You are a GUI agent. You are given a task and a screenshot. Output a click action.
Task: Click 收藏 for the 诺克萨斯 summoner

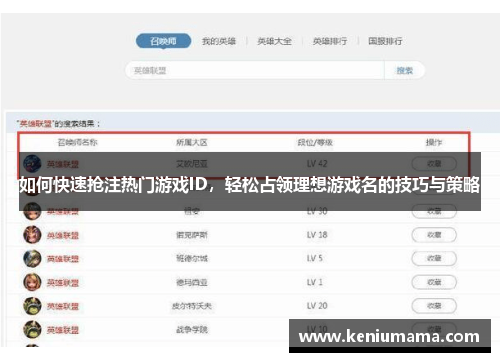434,235
